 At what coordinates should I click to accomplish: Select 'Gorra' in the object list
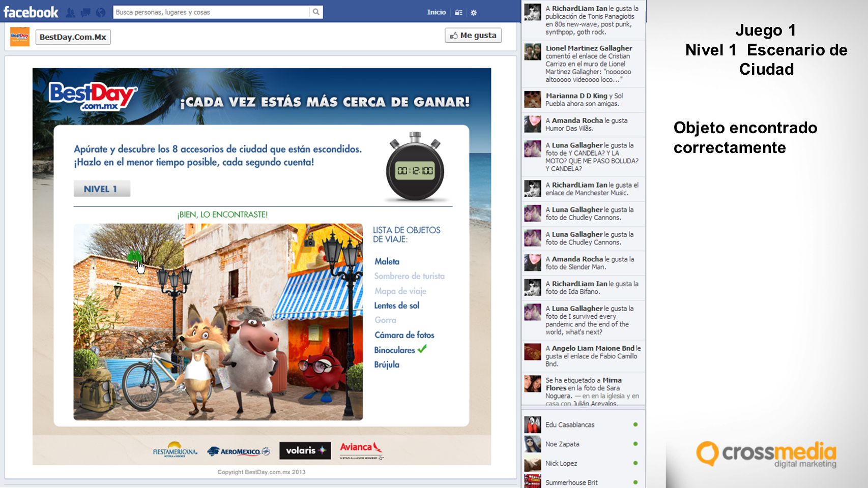(x=385, y=320)
